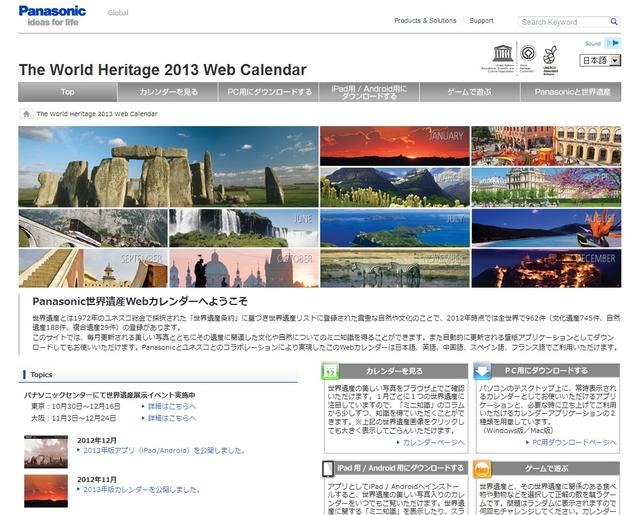Click the orange game icon

482,469
